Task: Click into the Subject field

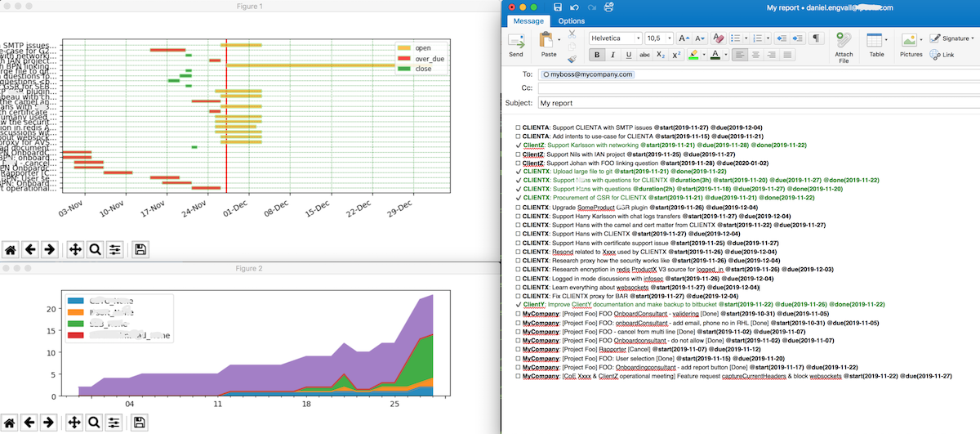Action: (x=735, y=104)
